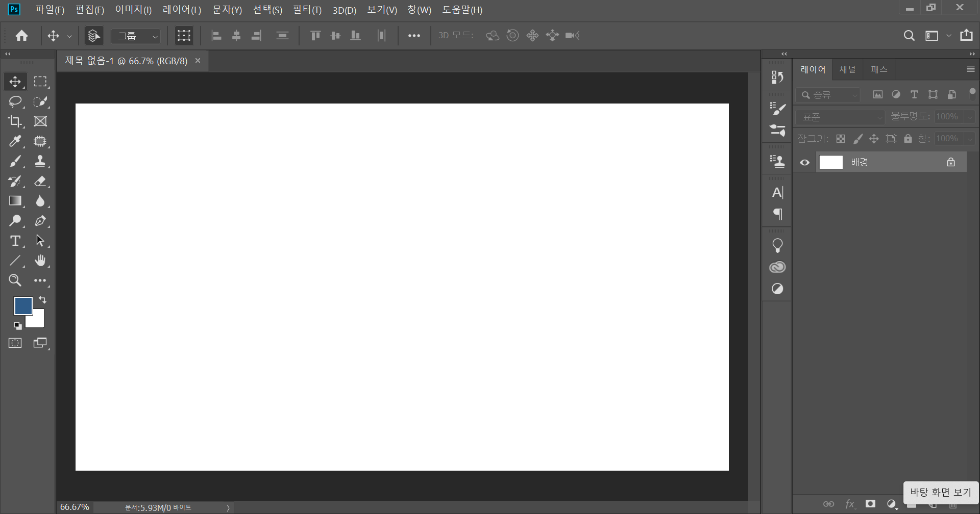The image size is (980, 514).
Task: Toggle the type layer filter
Action: tap(914, 95)
